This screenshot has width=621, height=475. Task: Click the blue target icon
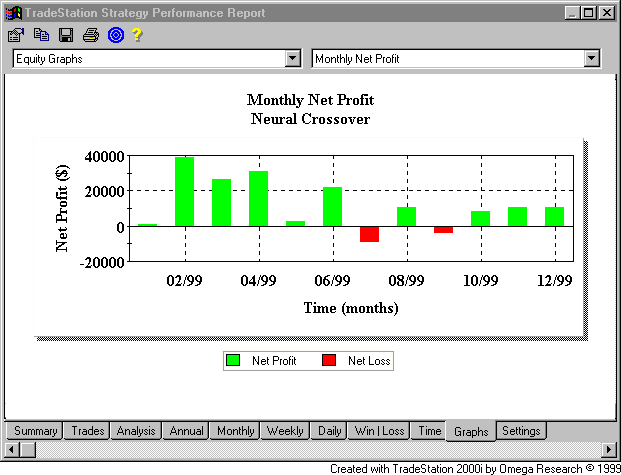tap(115, 35)
